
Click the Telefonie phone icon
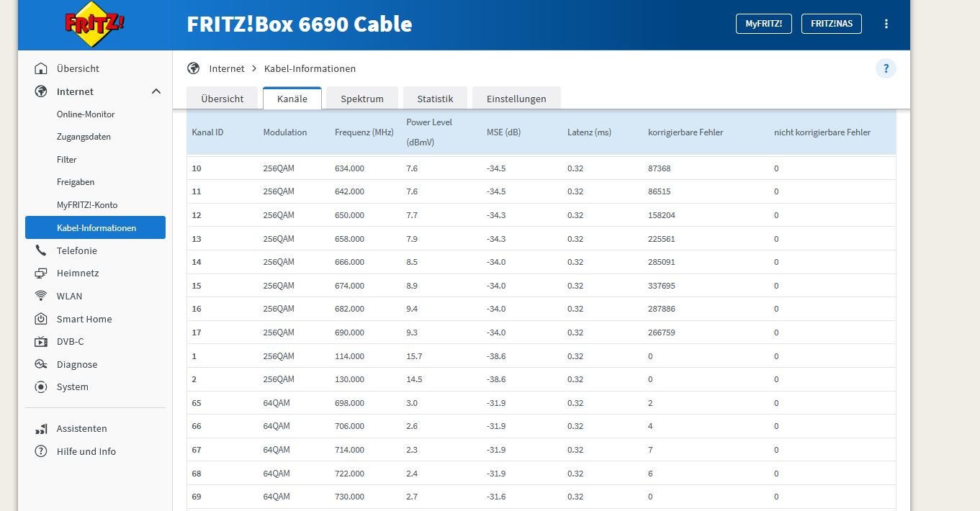tap(41, 251)
